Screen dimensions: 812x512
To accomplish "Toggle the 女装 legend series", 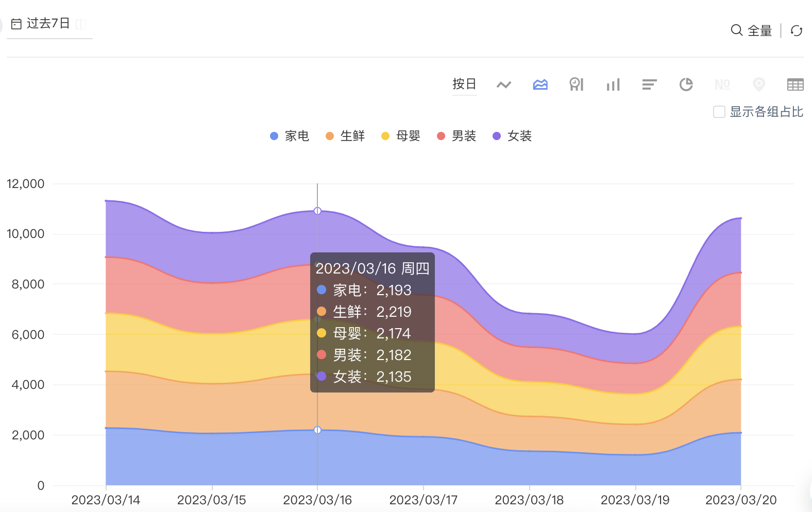I will point(512,136).
